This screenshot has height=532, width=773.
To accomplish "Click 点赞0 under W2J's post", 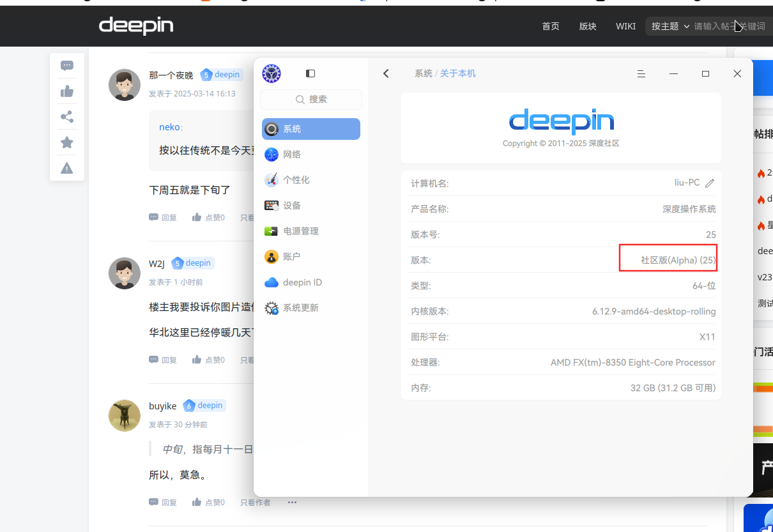I will [x=208, y=360].
